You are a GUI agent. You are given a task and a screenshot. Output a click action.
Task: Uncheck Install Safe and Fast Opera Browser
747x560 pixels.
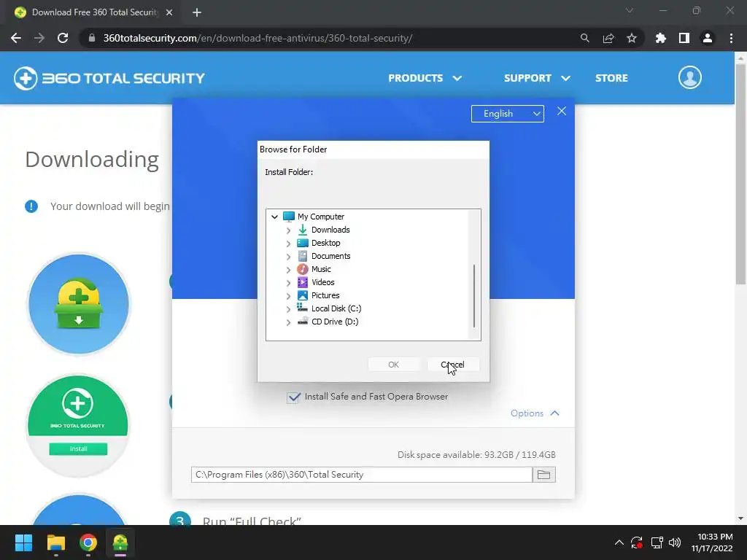tap(293, 397)
